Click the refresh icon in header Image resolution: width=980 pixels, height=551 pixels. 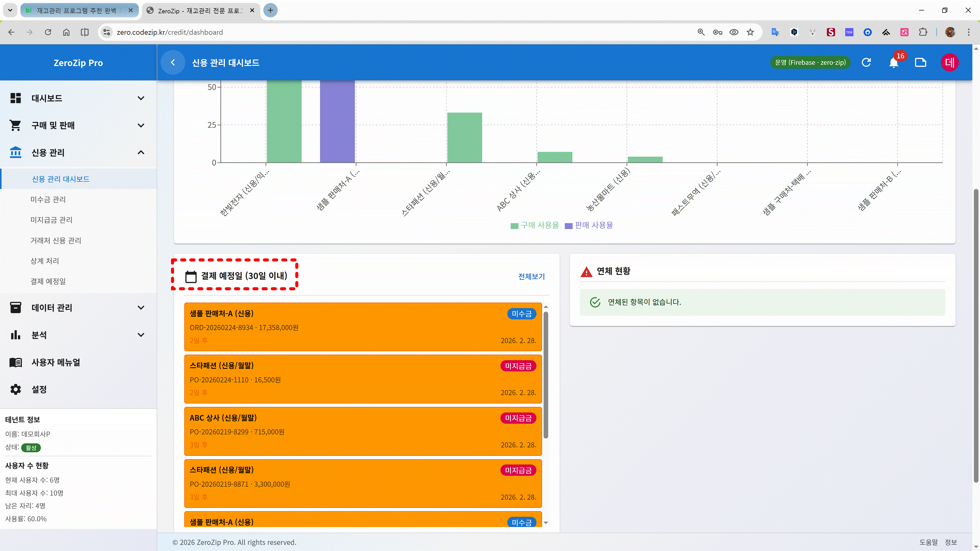(x=866, y=63)
